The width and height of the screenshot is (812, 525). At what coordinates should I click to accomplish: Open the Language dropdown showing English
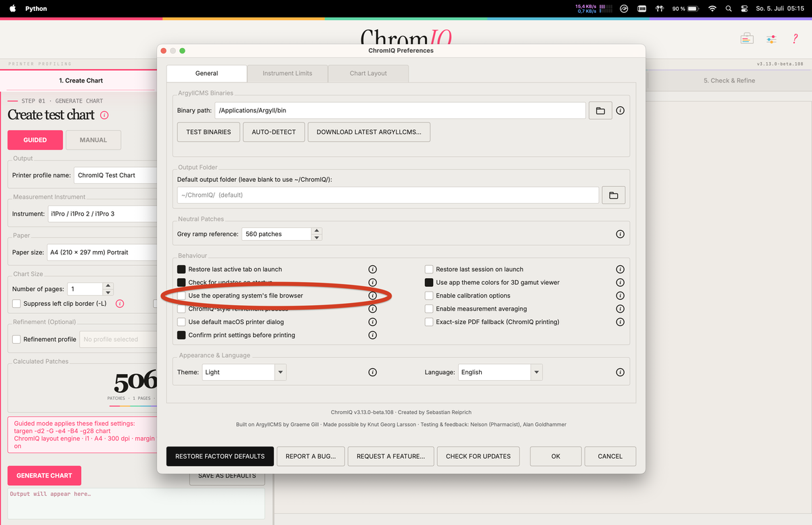click(x=500, y=372)
